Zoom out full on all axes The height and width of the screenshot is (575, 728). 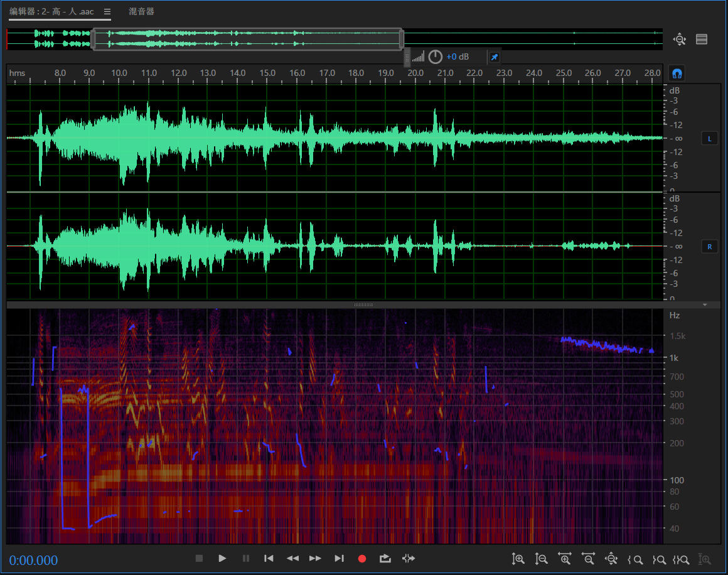coord(611,559)
